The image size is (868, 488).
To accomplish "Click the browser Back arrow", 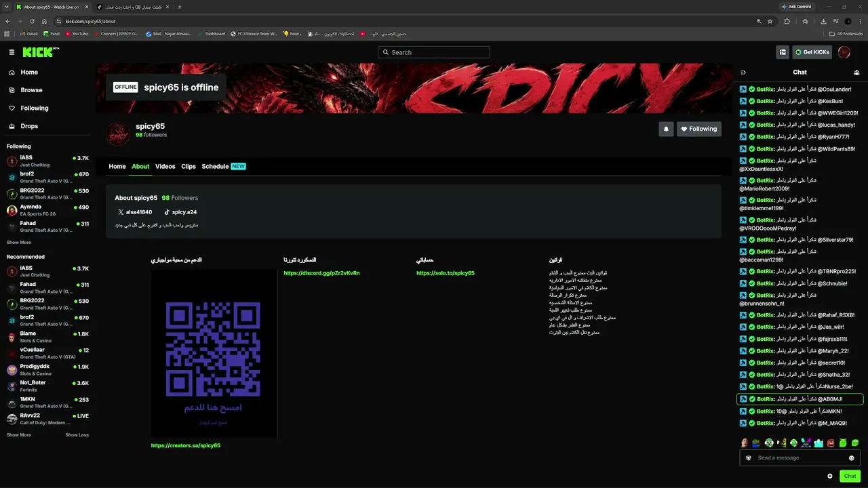I will pyautogui.click(x=7, y=21).
